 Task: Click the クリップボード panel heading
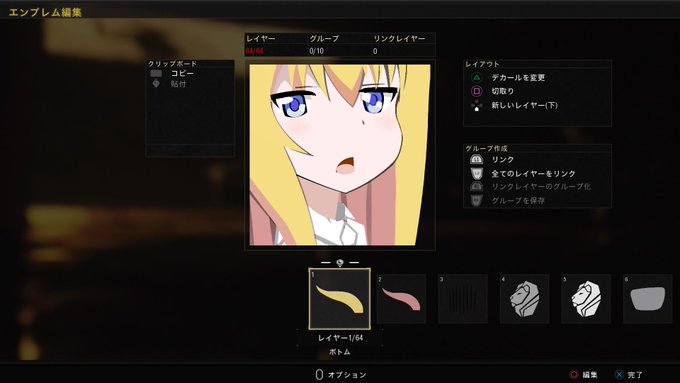[173, 64]
